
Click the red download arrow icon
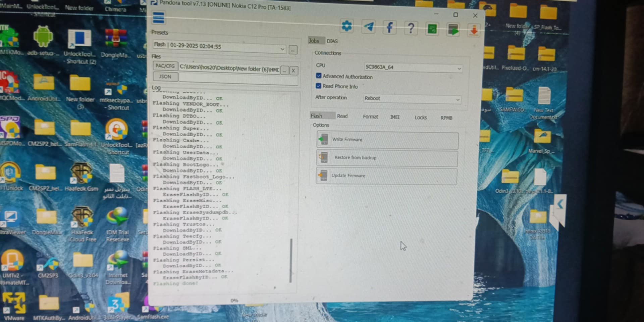(x=474, y=31)
